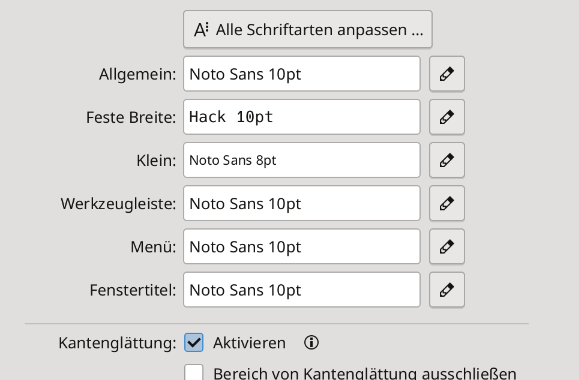Edit the Werkzeugleiste font via pencil icon
The width and height of the screenshot is (579, 380).
(446, 203)
